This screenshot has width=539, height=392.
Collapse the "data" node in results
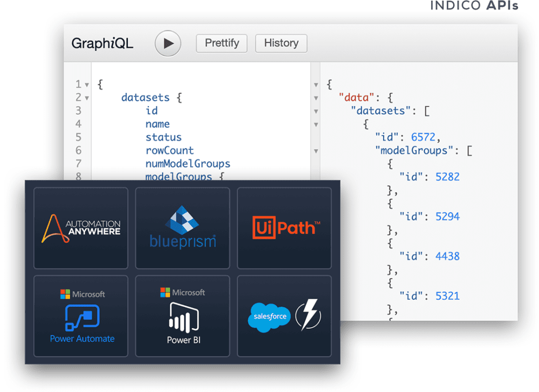tap(316, 98)
